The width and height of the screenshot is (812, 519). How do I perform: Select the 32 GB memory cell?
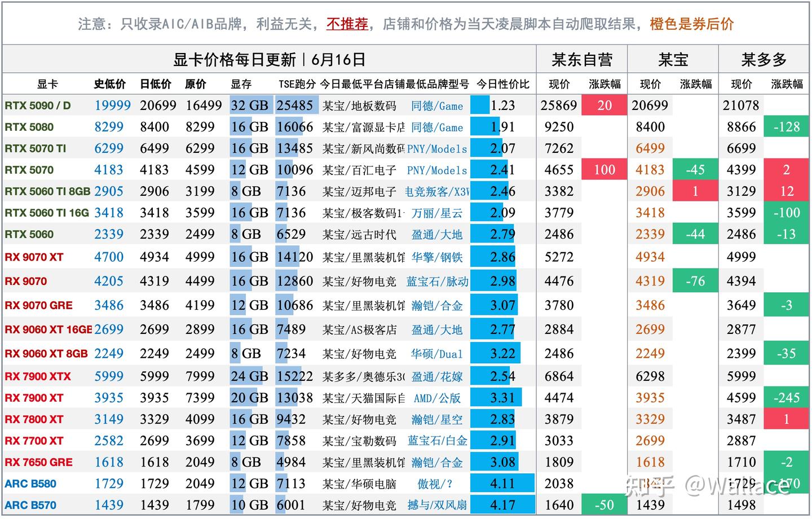click(x=251, y=105)
